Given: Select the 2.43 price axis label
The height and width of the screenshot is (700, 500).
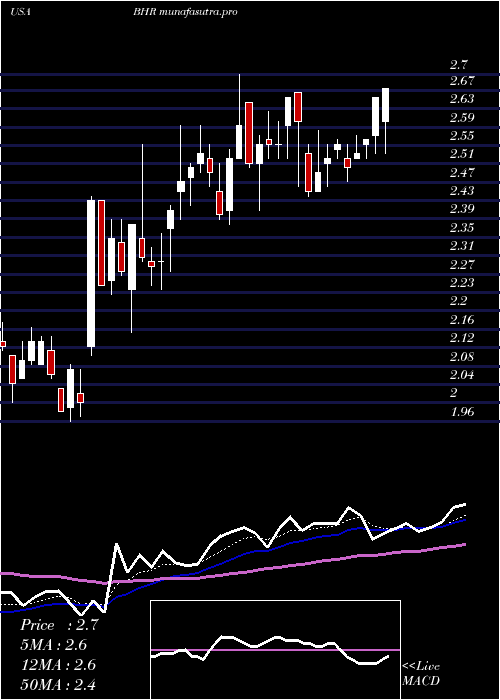Looking at the screenshot, I should pos(462,191).
